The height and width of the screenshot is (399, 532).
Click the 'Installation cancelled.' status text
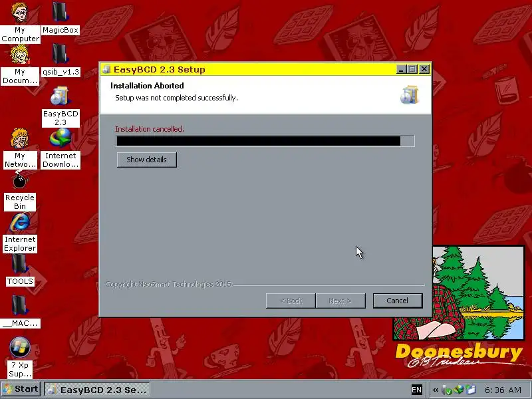[149, 129]
